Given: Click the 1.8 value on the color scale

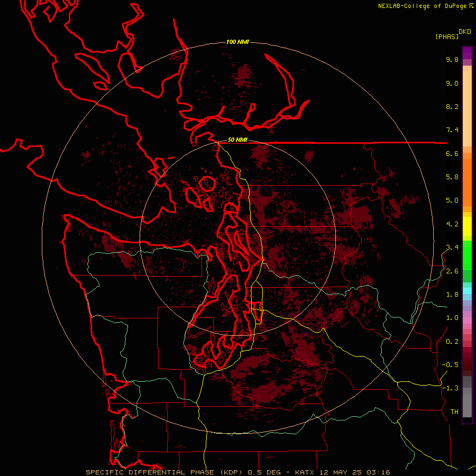Looking at the screenshot, I should [452, 295].
